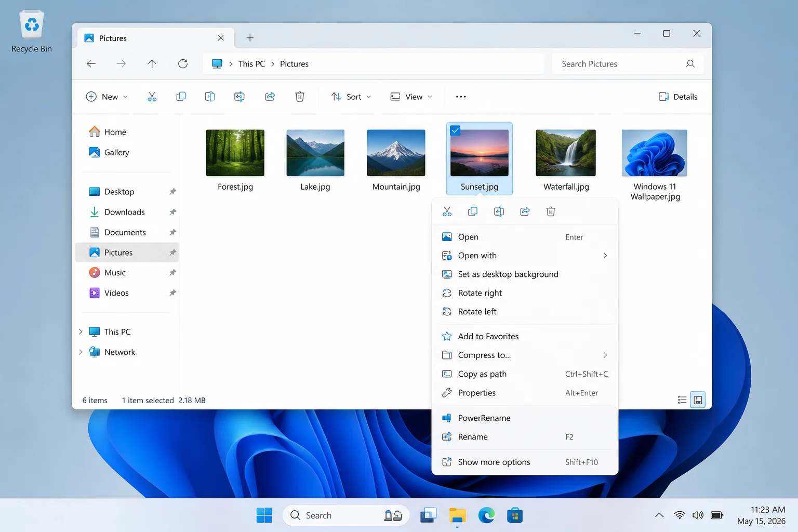Select Rotate left in the context menu
The height and width of the screenshot is (532, 798).
(525, 312)
